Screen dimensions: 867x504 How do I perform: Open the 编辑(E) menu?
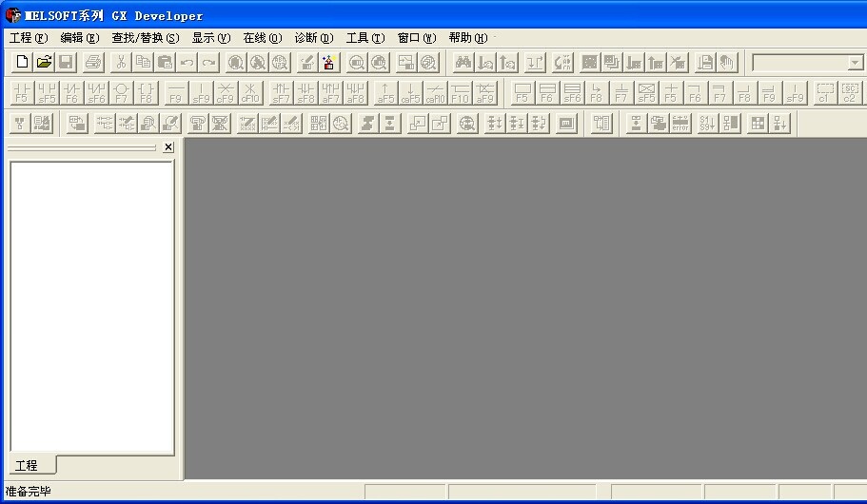(x=80, y=38)
